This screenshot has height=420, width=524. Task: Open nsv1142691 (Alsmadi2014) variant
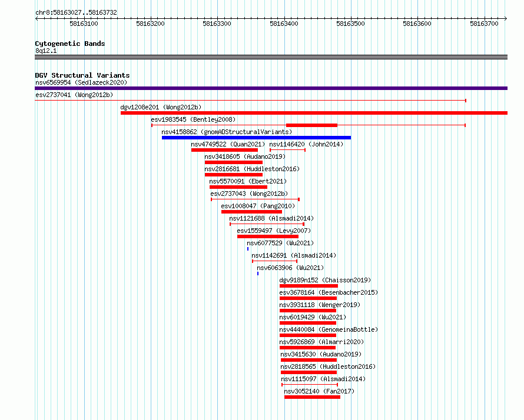(294, 255)
